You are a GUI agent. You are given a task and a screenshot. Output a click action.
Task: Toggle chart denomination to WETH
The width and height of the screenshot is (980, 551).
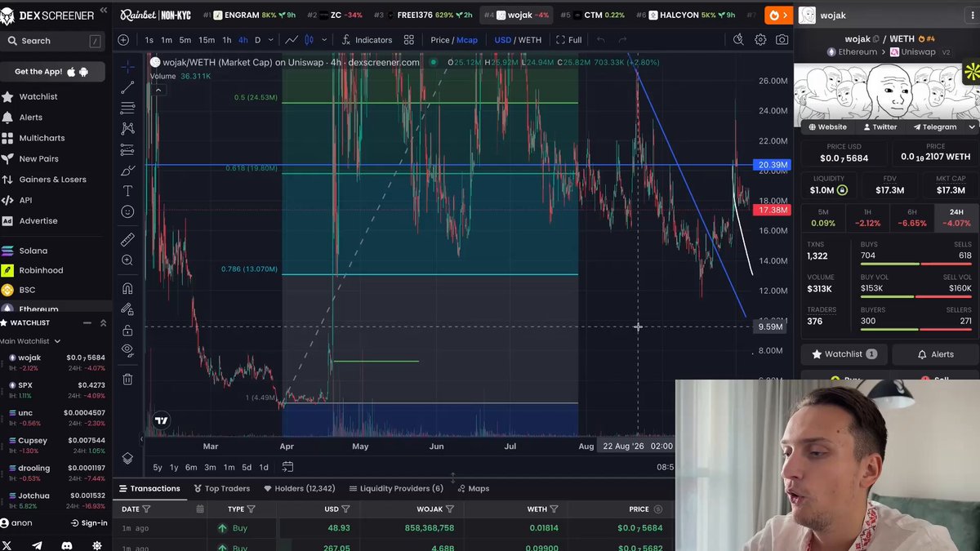[x=530, y=40]
